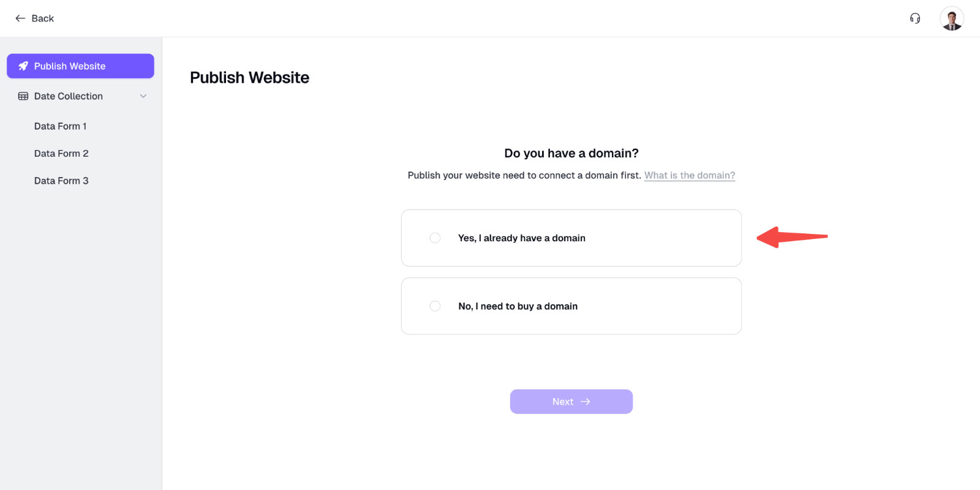Click the arrow icon inside the Next button
The height and width of the screenshot is (490, 980).
pos(586,402)
